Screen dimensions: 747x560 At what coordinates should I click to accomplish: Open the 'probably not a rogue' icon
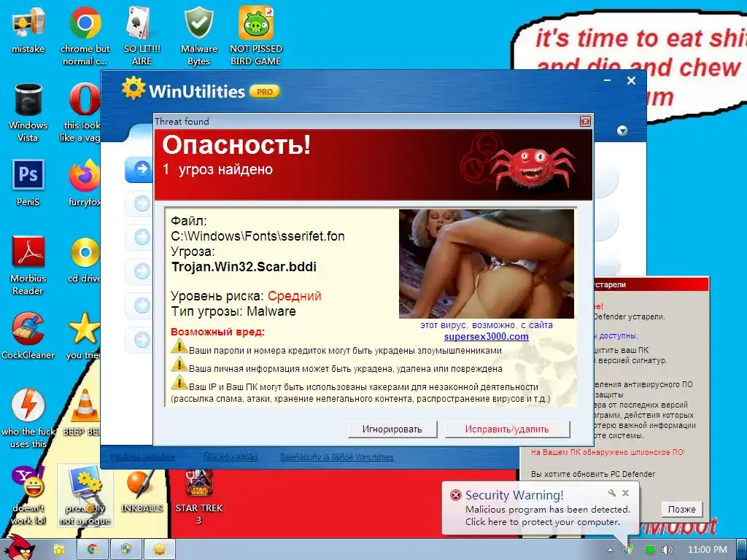pos(85,495)
